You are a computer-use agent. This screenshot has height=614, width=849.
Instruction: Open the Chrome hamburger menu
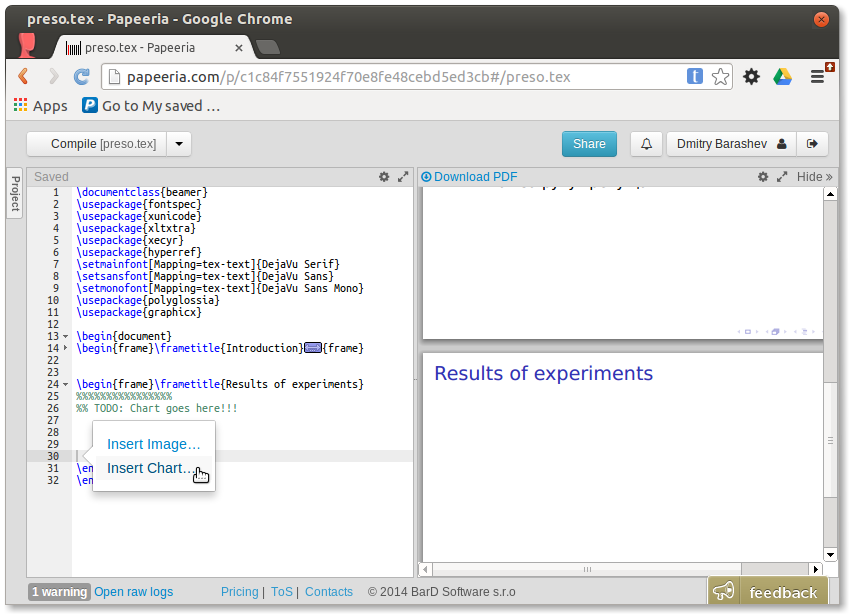[x=818, y=76]
